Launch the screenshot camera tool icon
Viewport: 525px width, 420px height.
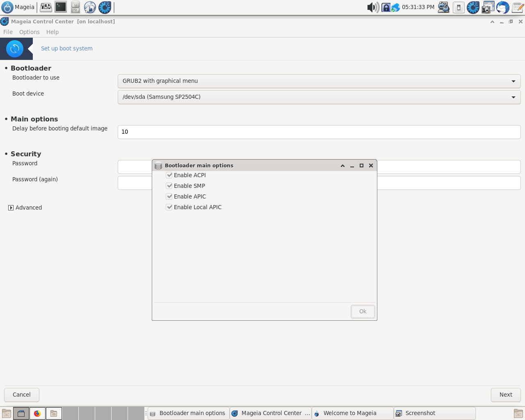pos(488,7)
